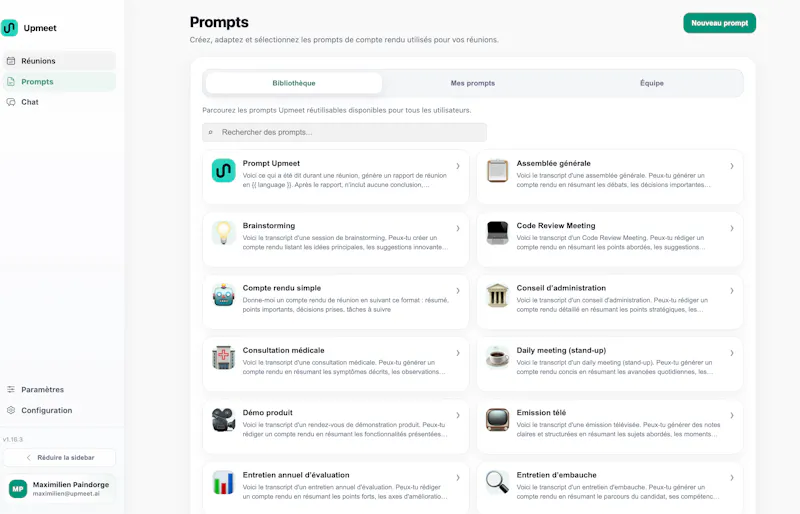Focus the Rechercher des prompts search field
This screenshot has width=800, height=514.
344,132
